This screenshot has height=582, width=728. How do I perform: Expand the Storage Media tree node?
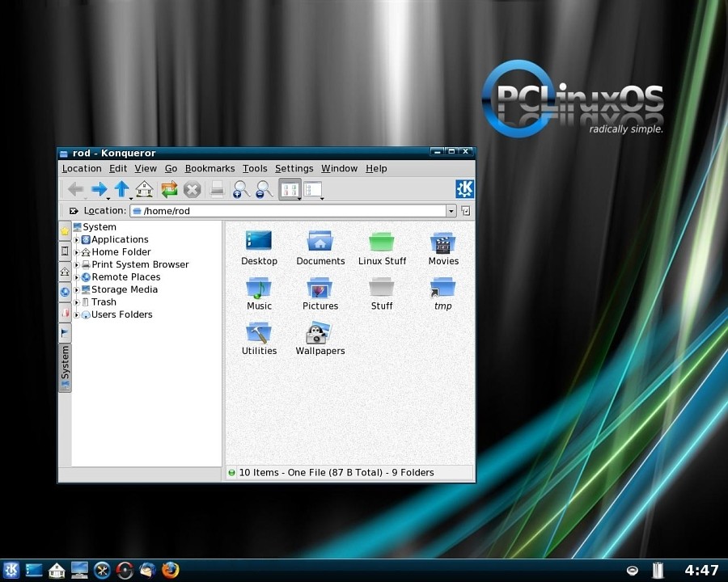pyautogui.click(x=77, y=290)
